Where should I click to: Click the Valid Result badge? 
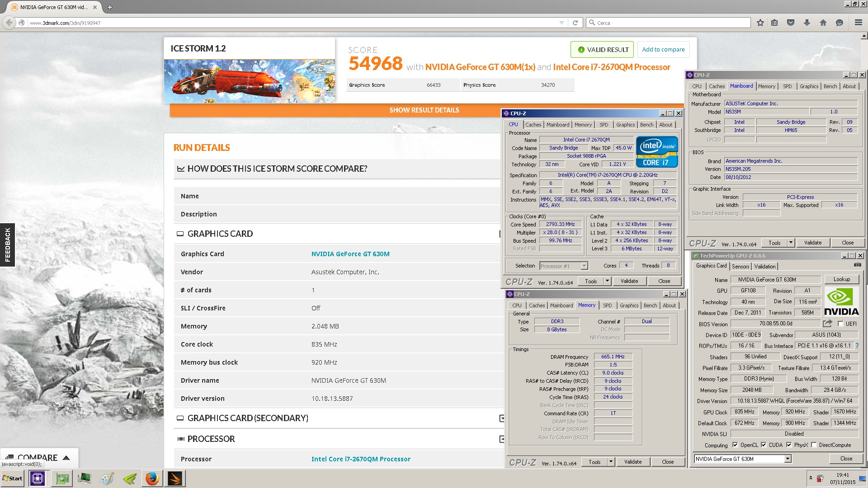[602, 50]
